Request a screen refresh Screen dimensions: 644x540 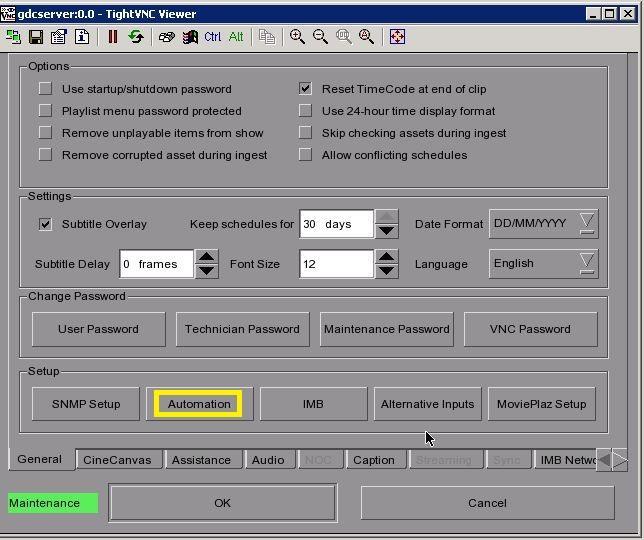(x=136, y=37)
